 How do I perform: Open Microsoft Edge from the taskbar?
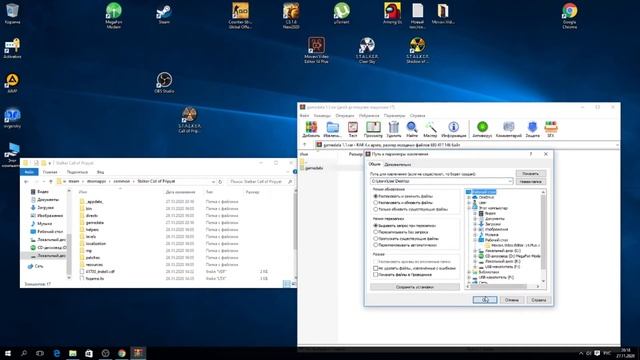56,353
